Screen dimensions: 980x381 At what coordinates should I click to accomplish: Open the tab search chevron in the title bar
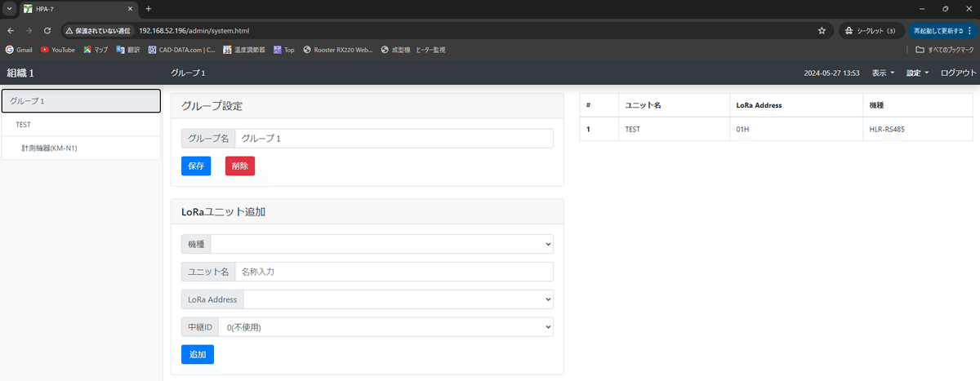pos(8,8)
